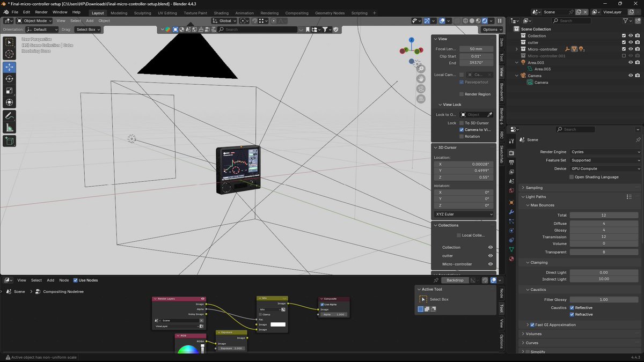Enable Open Shading Language checkbox
Viewport: 644px width, 362px height.
tap(572, 177)
